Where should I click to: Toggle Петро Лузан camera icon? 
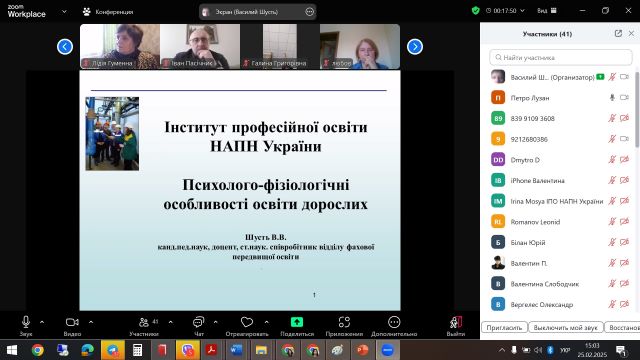[x=624, y=98]
